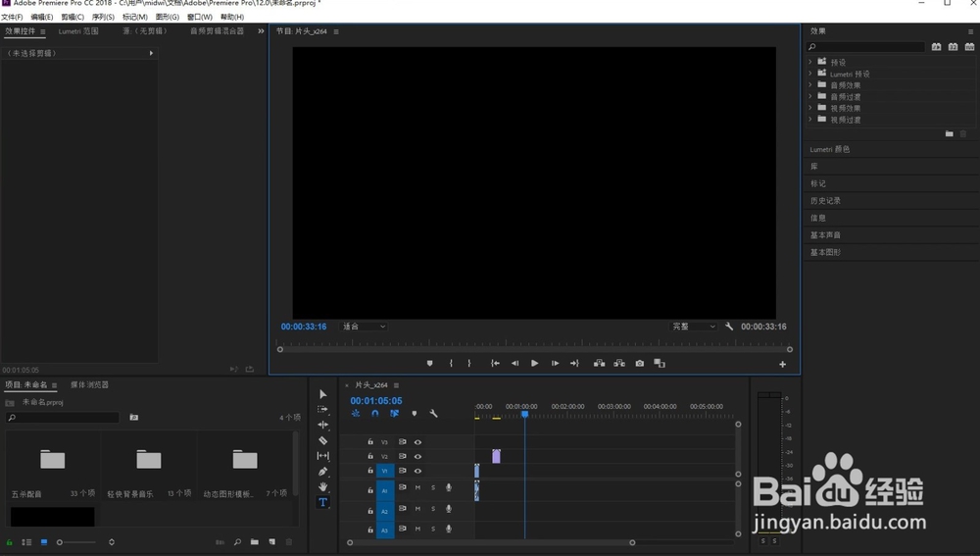
Task: Mute the A1 audio track
Action: click(417, 487)
